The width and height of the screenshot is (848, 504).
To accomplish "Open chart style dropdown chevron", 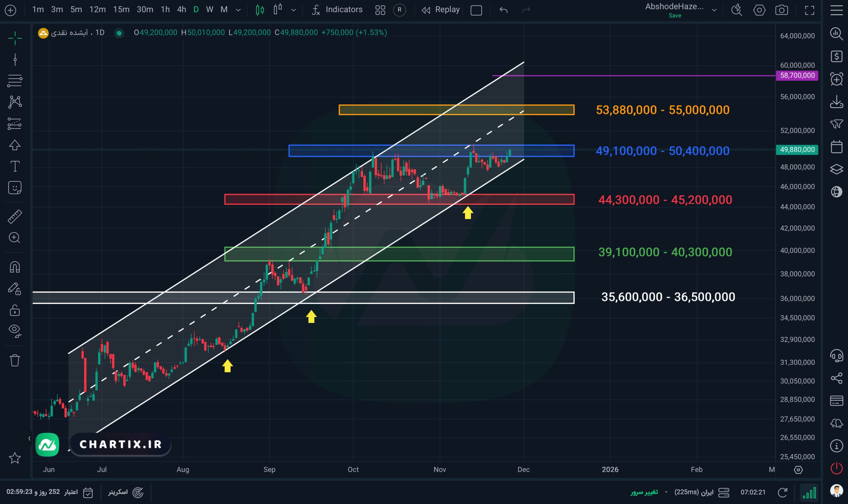I will click(294, 10).
